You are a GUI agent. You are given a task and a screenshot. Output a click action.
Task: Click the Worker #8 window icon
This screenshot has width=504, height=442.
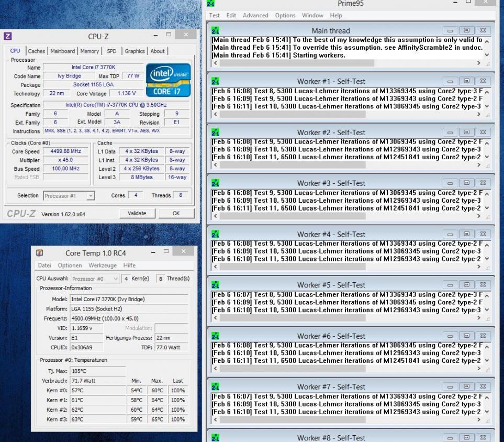pyautogui.click(x=215, y=437)
